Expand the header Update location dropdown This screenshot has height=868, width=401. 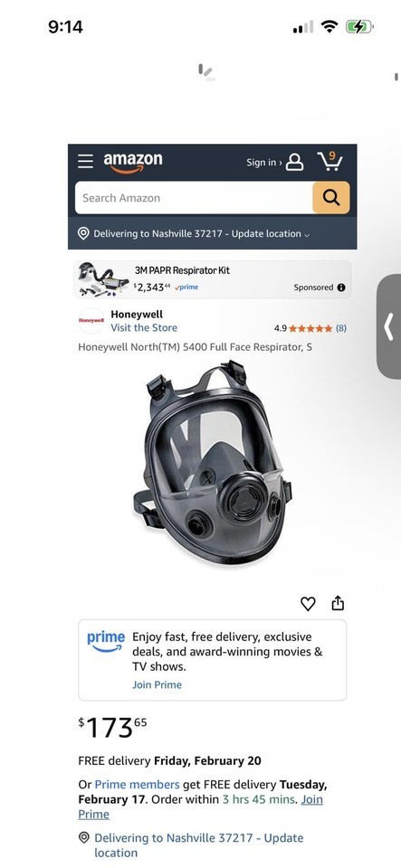[x=271, y=233]
